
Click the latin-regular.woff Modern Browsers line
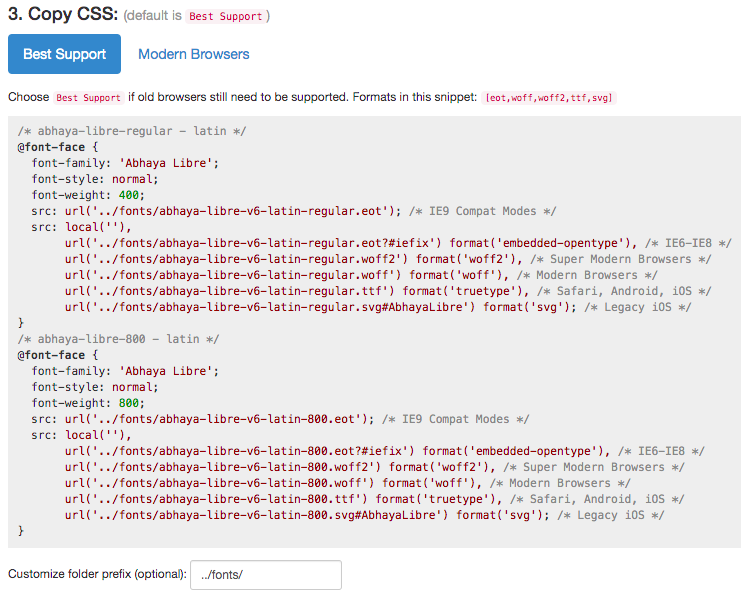361,275
